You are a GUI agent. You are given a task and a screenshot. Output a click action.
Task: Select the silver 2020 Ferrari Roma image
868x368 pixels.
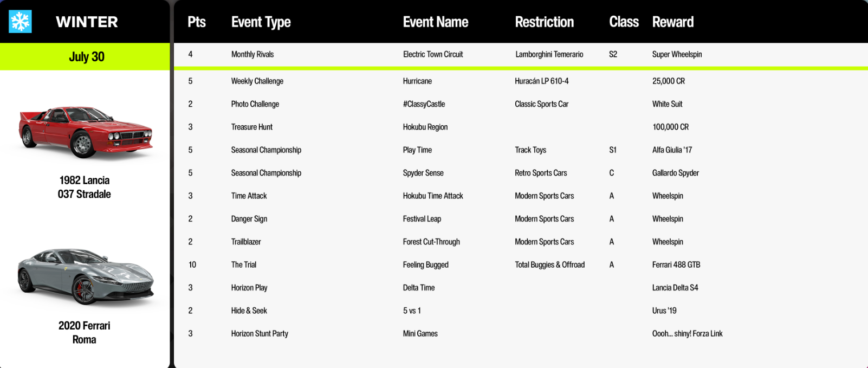pos(86,277)
